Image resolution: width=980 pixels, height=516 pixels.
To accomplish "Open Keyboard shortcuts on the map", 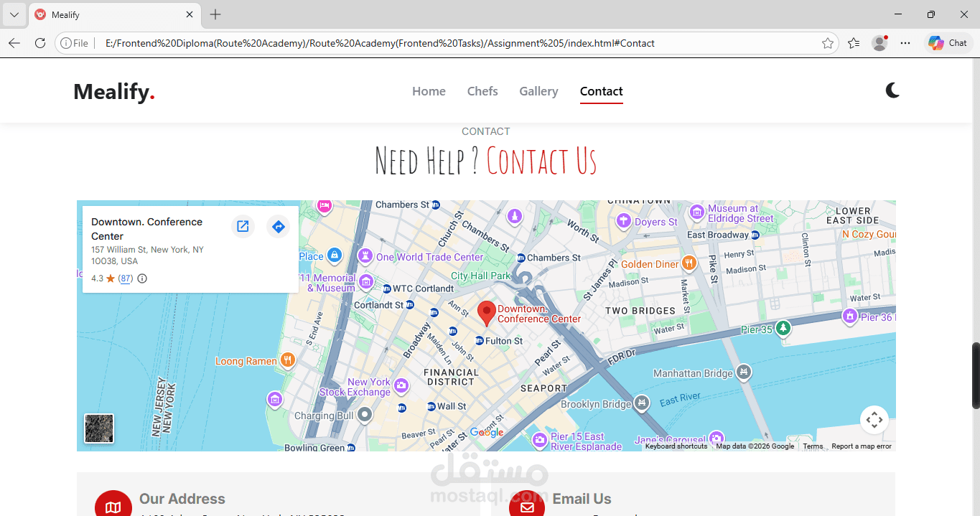I will pos(676,446).
